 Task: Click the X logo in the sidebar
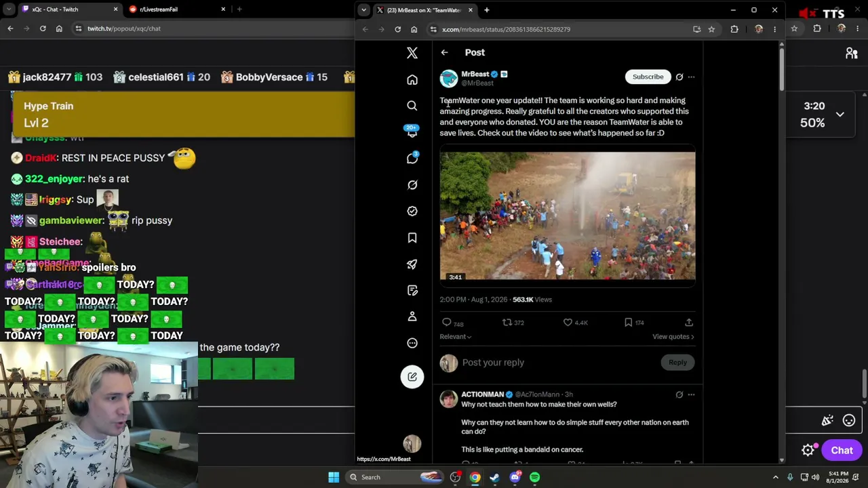click(x=412, y=53)
